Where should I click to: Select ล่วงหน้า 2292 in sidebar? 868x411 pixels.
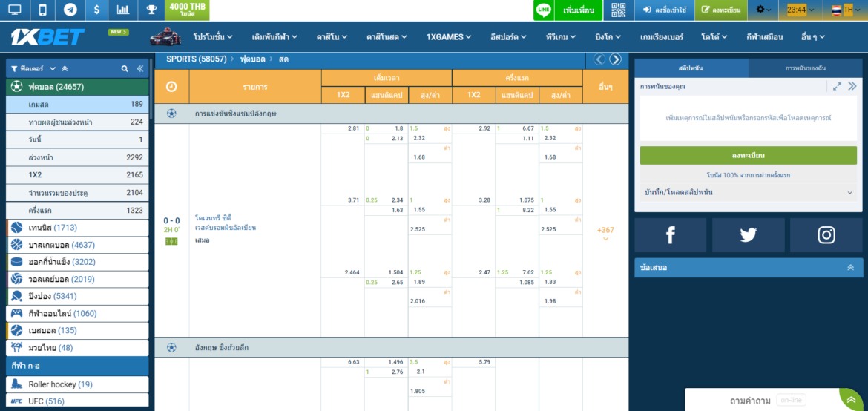[x=77, y=157]
